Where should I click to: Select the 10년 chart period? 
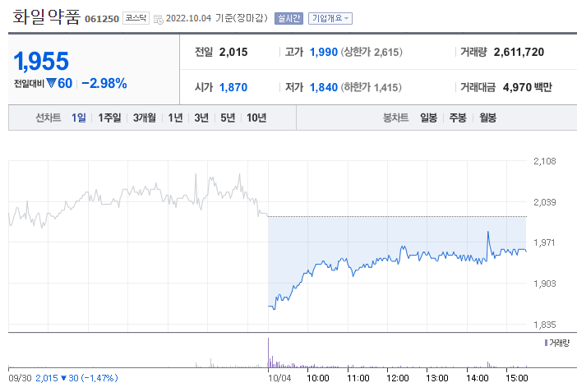point(256,118)
